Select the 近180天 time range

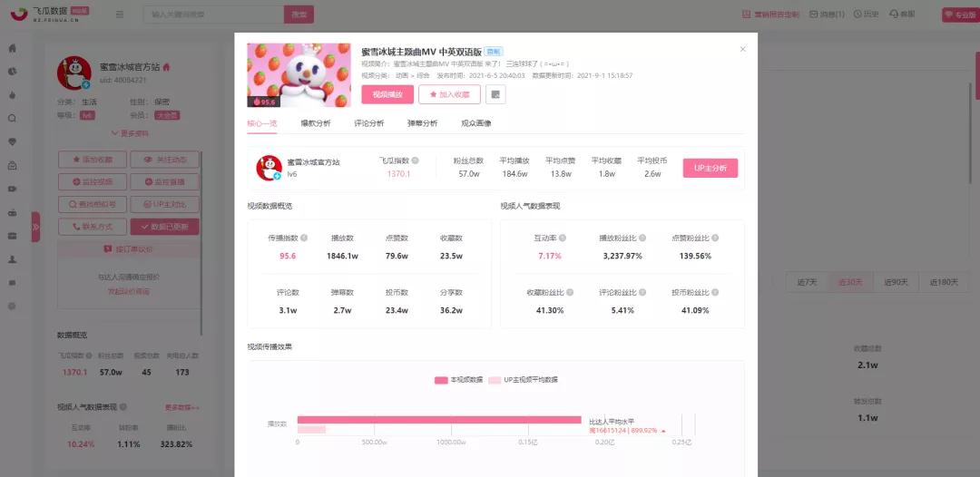[943, 282]
